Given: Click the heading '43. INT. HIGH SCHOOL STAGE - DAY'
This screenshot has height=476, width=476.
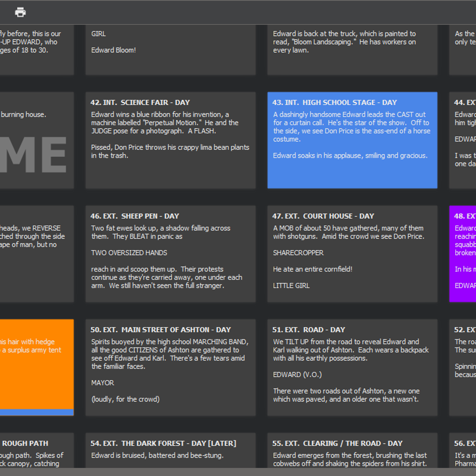Looking at the screenshot, I should click(334, 102).
